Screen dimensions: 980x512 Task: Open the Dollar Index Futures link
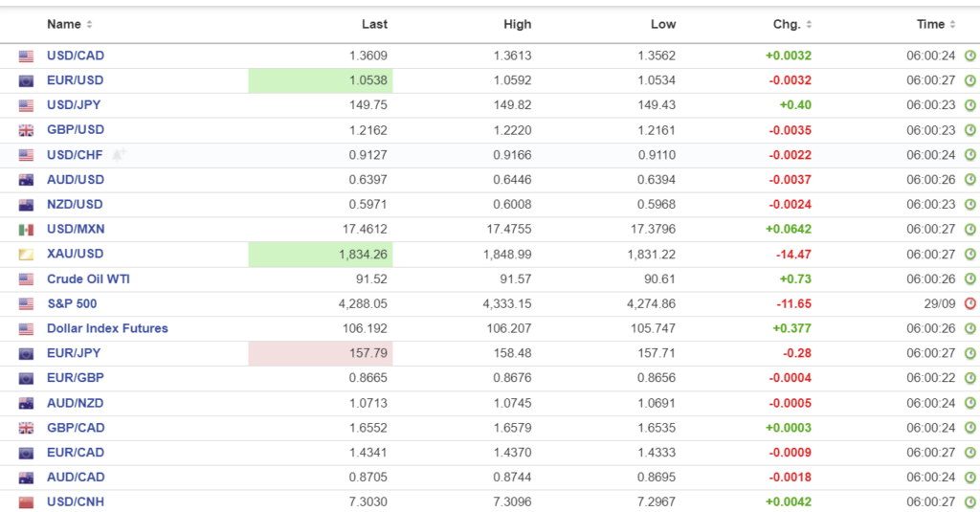click(x=107, y=328)
